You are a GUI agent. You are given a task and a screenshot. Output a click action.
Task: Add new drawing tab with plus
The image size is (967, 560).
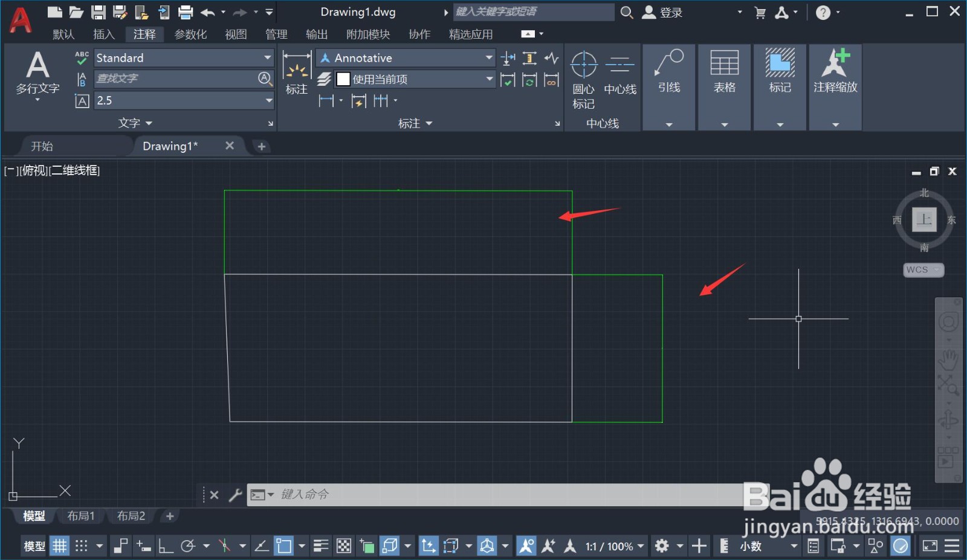tap(261, 146)
